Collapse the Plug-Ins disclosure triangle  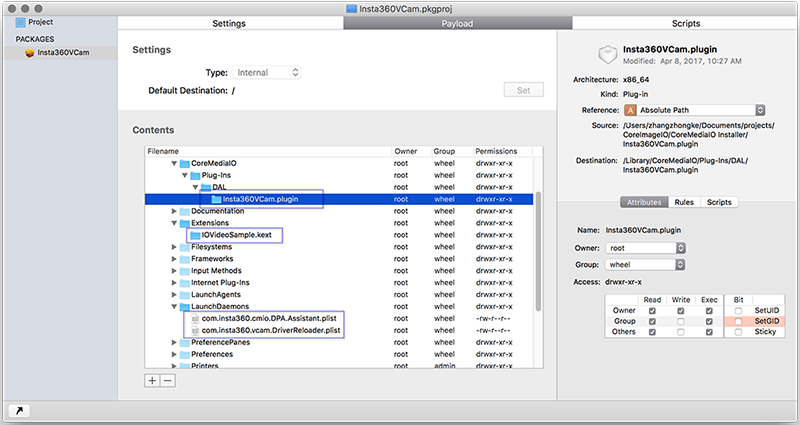click(185, 176)
